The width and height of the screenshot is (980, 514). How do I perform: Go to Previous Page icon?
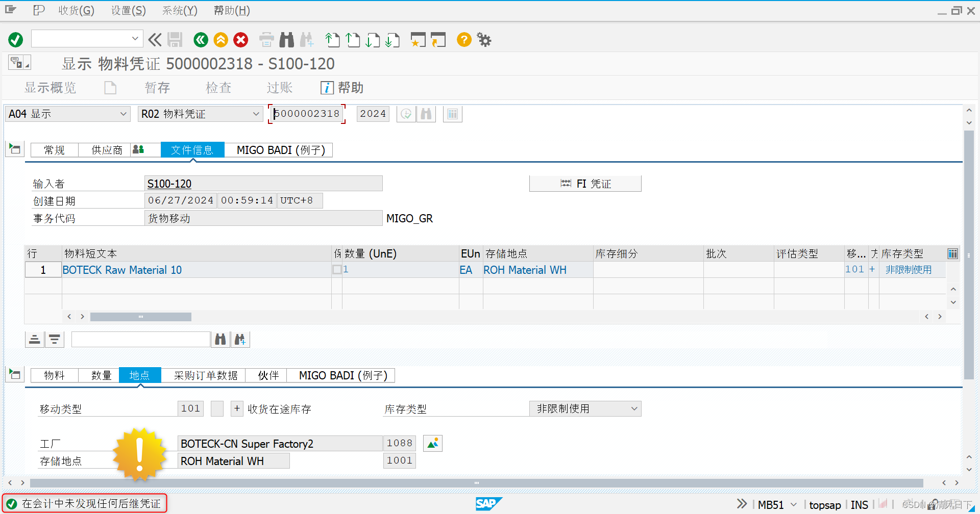tap(353, 39)
